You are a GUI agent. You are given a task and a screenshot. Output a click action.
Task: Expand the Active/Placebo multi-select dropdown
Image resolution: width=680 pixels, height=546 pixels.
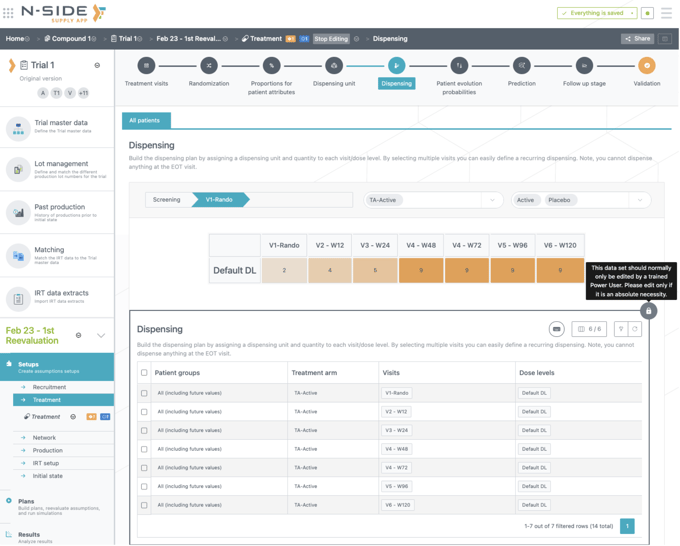580,200
